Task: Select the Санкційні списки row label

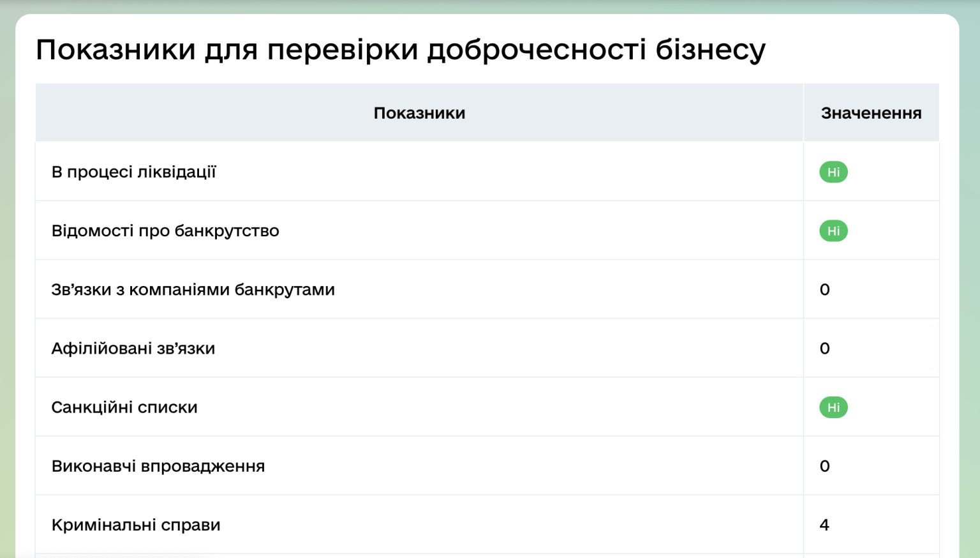Action: click(124, 407)
